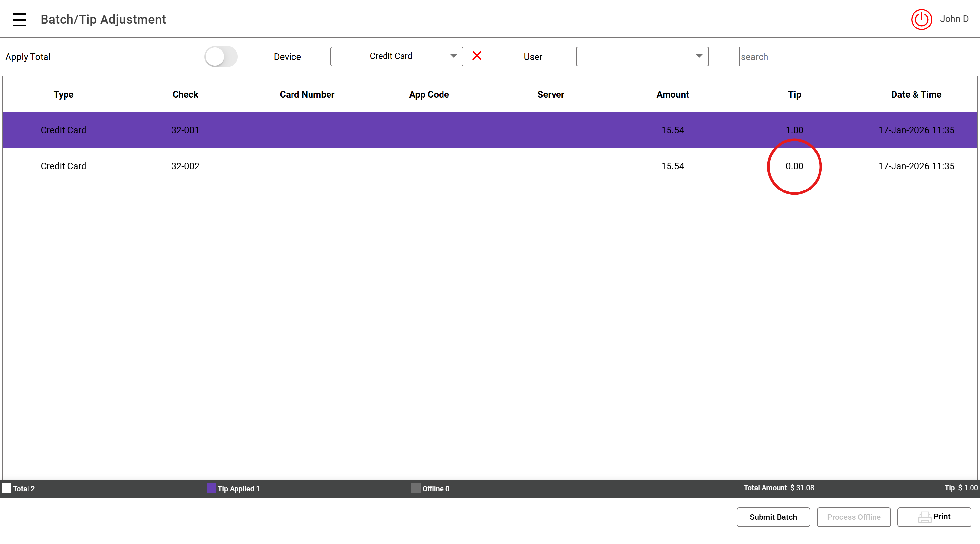Image resolution: width=980 pixels, height=544 pixels.
Task: Select the highlighted check 32-001 row
Action: point(185,130)
